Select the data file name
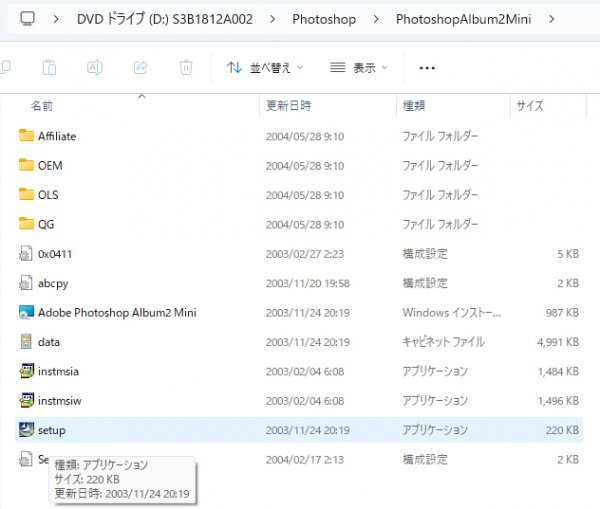600x509 pixels. point(49,342)
